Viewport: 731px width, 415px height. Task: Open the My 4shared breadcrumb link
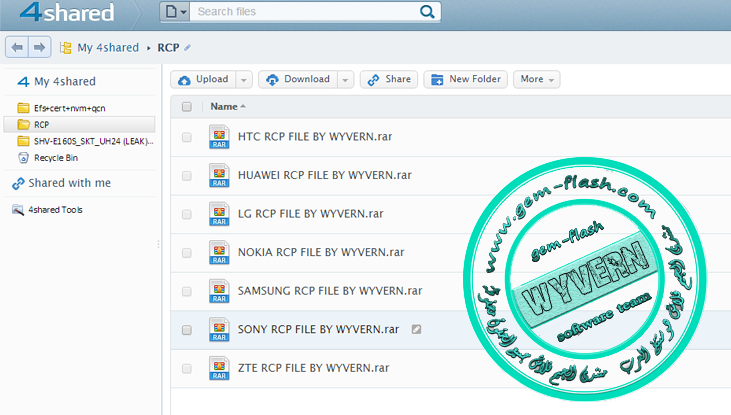click(x=108, y=48)
